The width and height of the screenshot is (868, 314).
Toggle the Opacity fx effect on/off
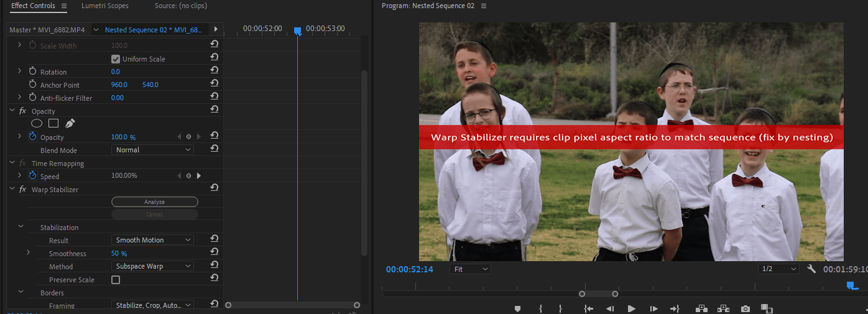click(x=23, y=111)
